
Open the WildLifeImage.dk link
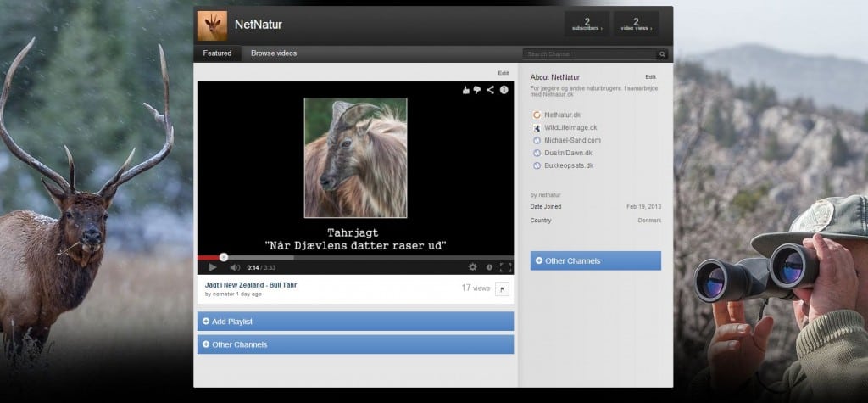(570, 127)
